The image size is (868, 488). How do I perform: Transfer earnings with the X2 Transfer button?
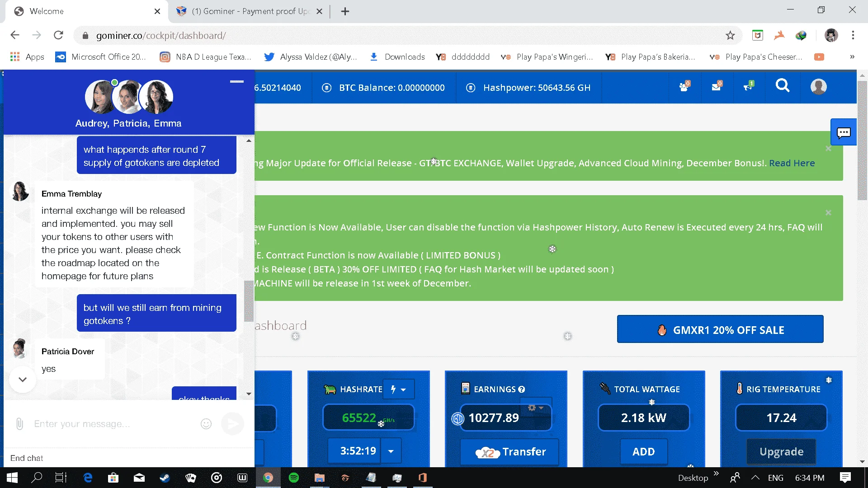point(510,452)
